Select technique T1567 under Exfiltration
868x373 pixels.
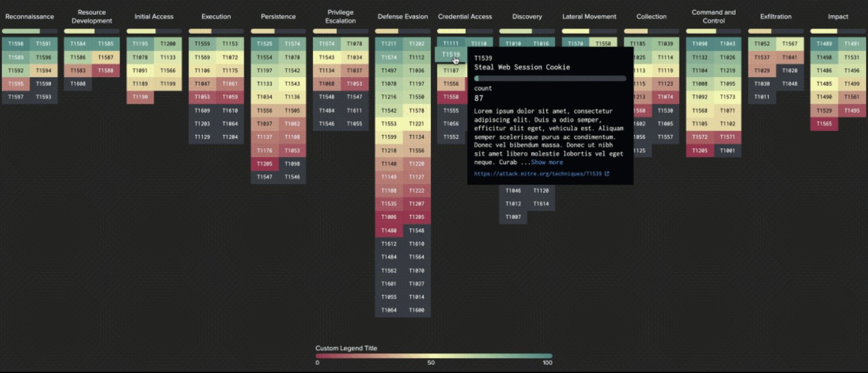[x=789, y=44]
